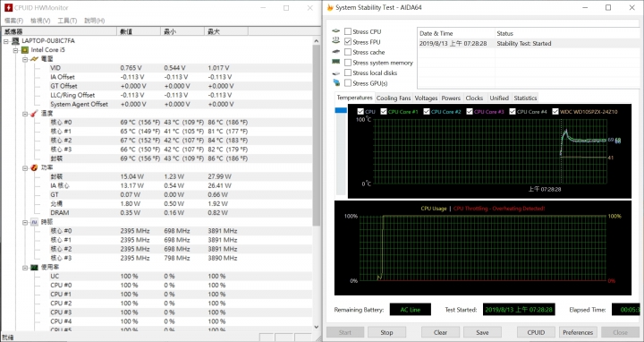Toggle the WDC WD10SPZX graph checkbox
The height and width of the screenshot is (342, 644).
click(555, 111)
